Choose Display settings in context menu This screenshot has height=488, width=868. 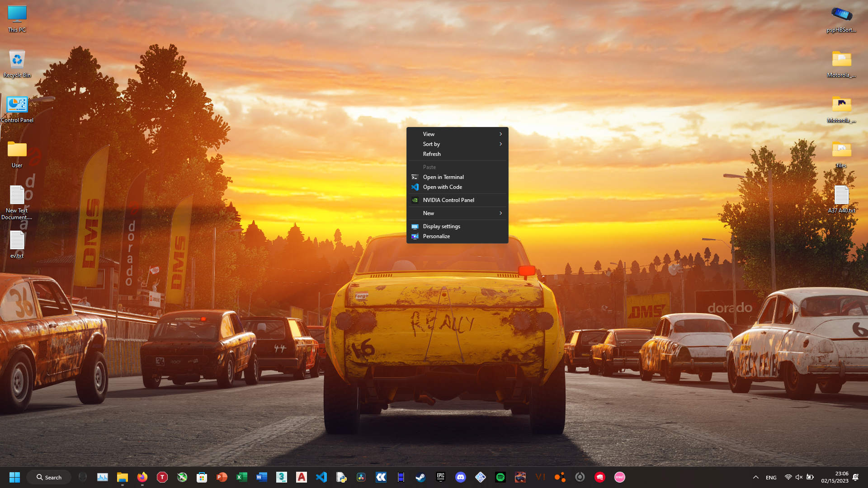point(457,226)
